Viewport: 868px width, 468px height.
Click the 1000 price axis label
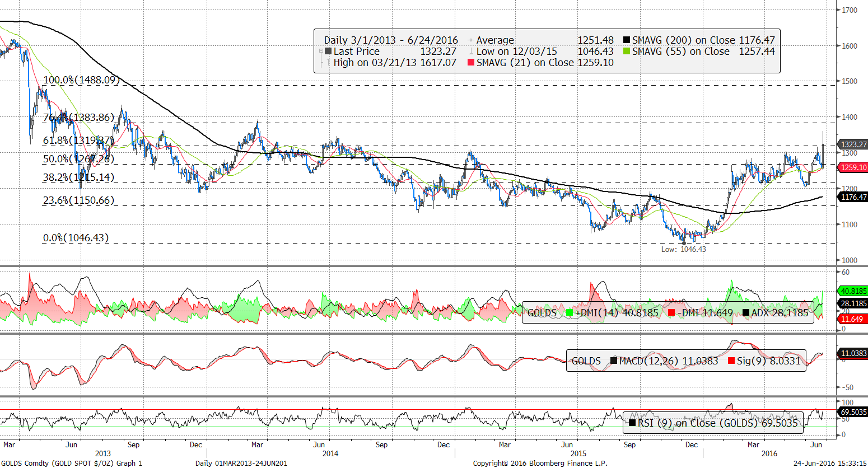[x=850, y=260]
